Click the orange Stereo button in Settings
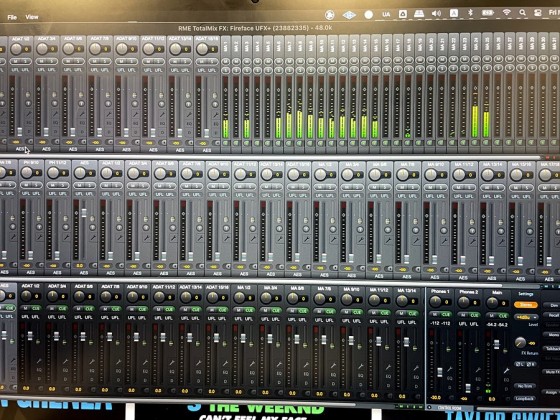This screenshot has height=420, width=560. tap(526, 305)
